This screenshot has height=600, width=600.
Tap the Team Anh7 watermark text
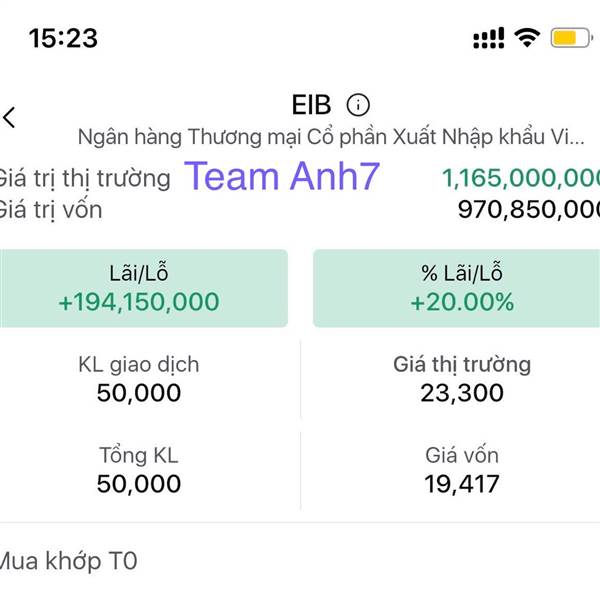click(x=282, y=176)
